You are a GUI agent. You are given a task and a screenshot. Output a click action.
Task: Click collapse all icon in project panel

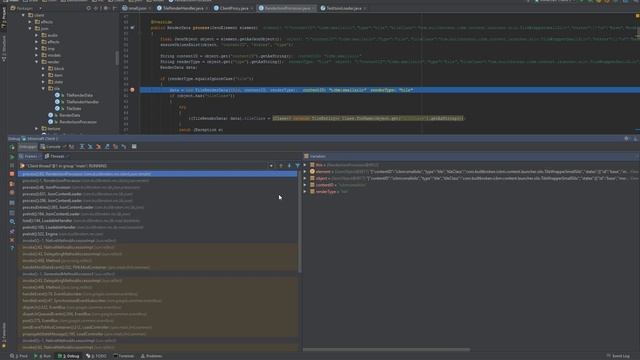(97, 8)
